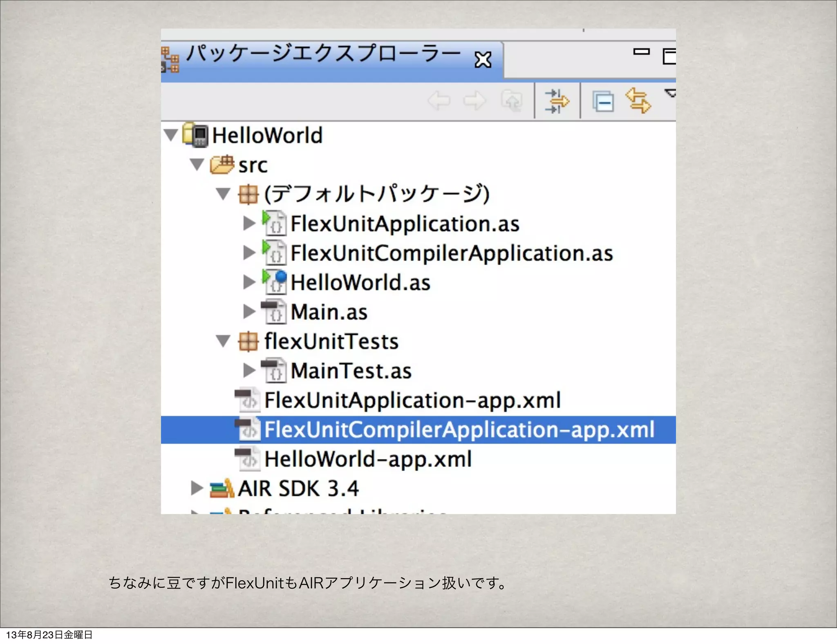The image size is (837, 644).
Task: Expand the AIR SDK 3.4 library
Action: pyautogui.click(x=197, y=488)
